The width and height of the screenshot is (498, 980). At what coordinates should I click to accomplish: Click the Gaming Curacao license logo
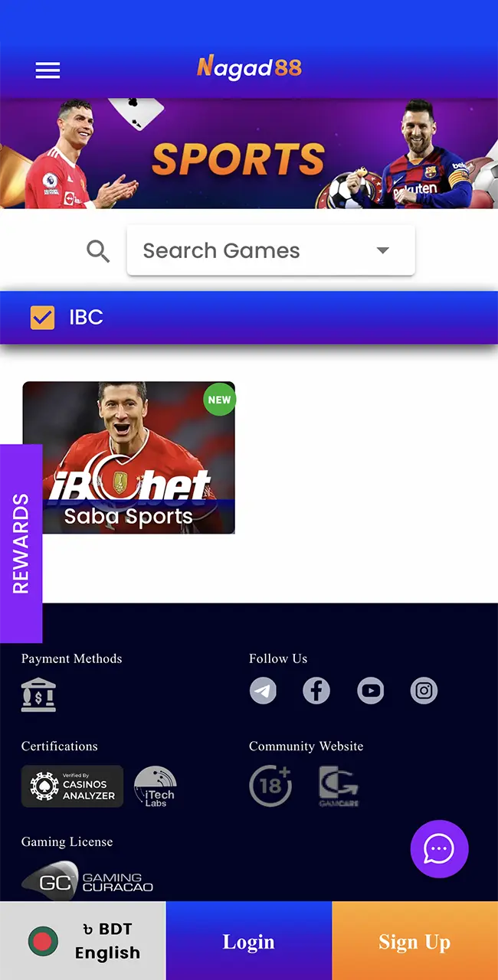(87, 880)
